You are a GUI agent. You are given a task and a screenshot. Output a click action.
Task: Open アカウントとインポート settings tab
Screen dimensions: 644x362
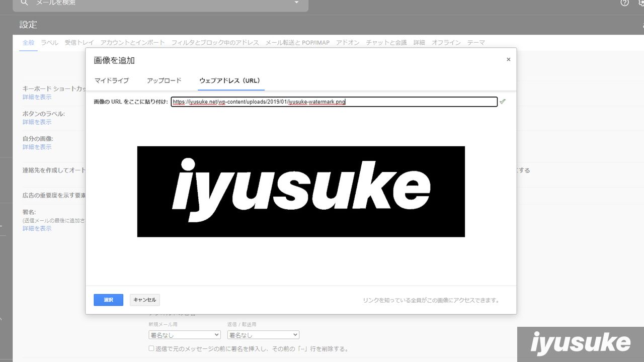pyautogui.click(x=132, y=43)
